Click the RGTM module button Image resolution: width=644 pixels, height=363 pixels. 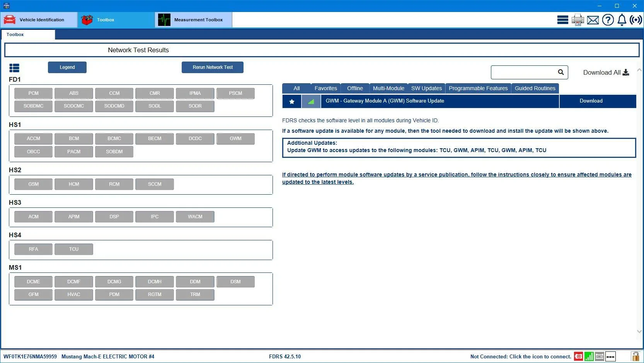[x=155, y=295]
